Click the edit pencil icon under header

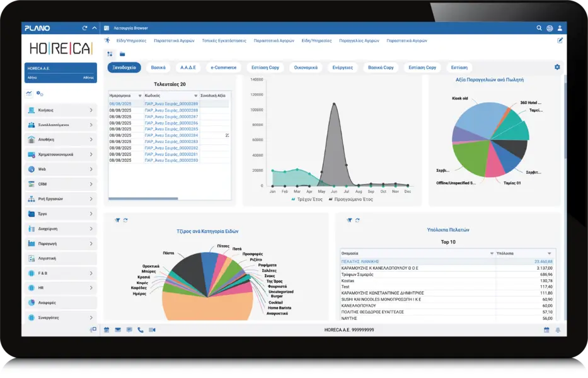point(560,40)
